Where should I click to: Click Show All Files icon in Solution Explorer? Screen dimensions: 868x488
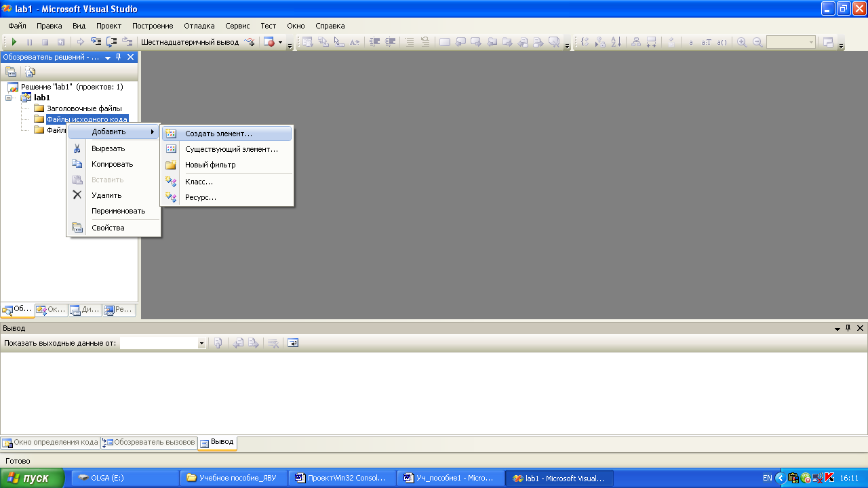point(31,72)
